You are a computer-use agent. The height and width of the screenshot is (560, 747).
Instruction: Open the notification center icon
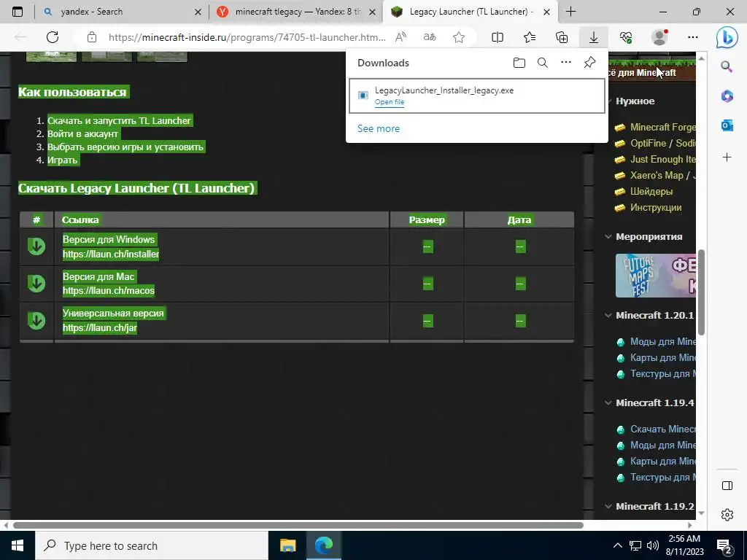pyautogui.click(x=724, y=545)
